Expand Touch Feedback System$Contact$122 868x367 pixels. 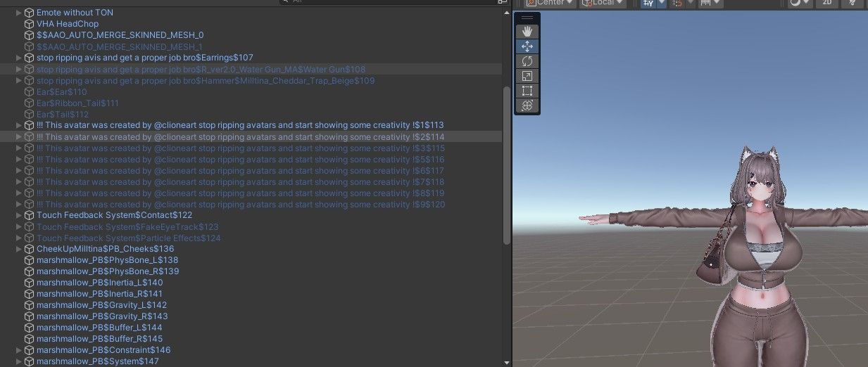point(19,215)
